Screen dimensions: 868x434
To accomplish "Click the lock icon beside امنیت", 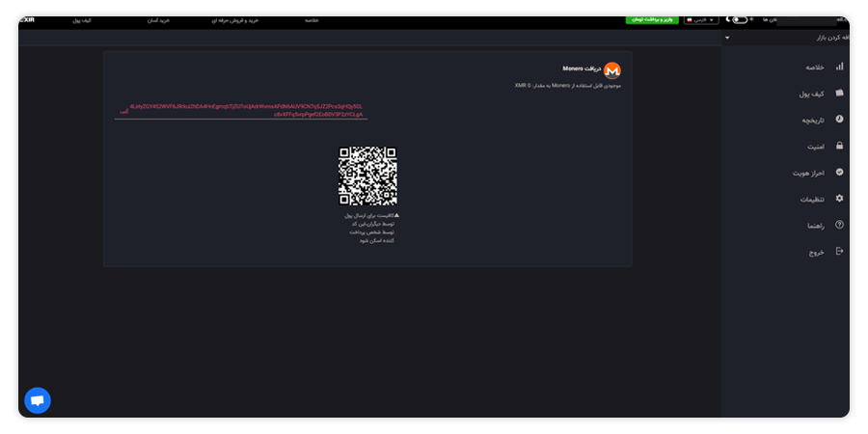I will click(839, 146).
